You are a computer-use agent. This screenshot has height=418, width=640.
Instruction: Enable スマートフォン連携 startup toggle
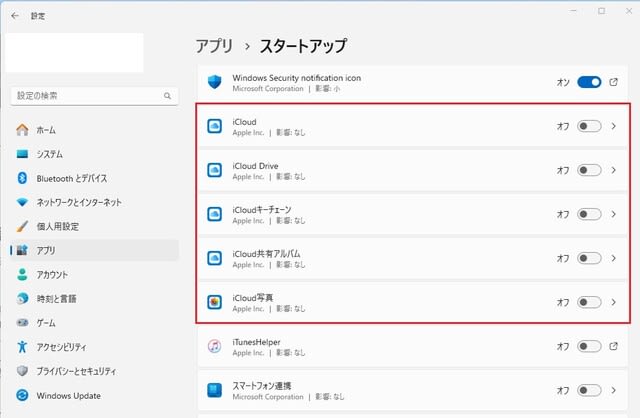tap(589, 390)
